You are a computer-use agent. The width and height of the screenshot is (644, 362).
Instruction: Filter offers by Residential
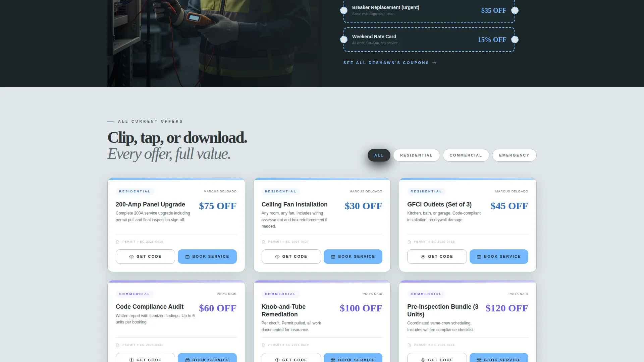click(x=416, y=155)
